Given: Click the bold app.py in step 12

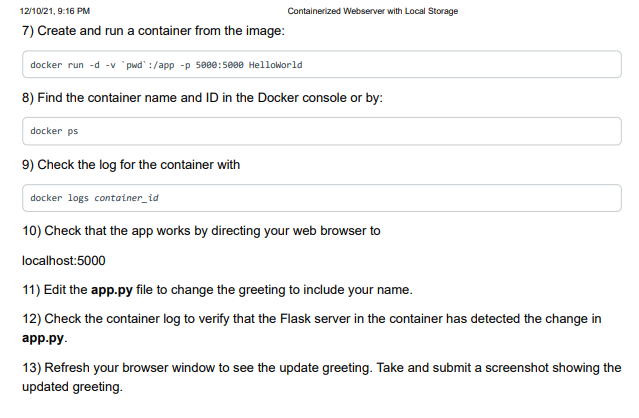Looking at the screenshot, I should coord(43,338).
